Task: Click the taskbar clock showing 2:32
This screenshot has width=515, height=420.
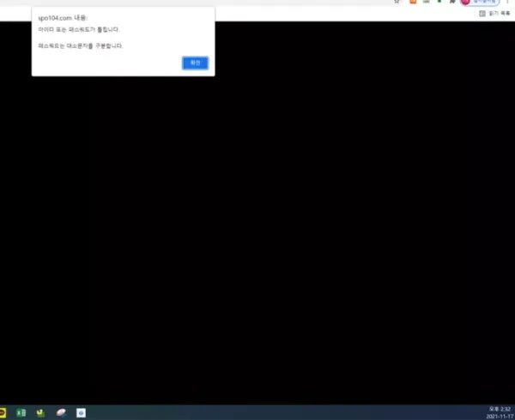Action: (500, 409)
